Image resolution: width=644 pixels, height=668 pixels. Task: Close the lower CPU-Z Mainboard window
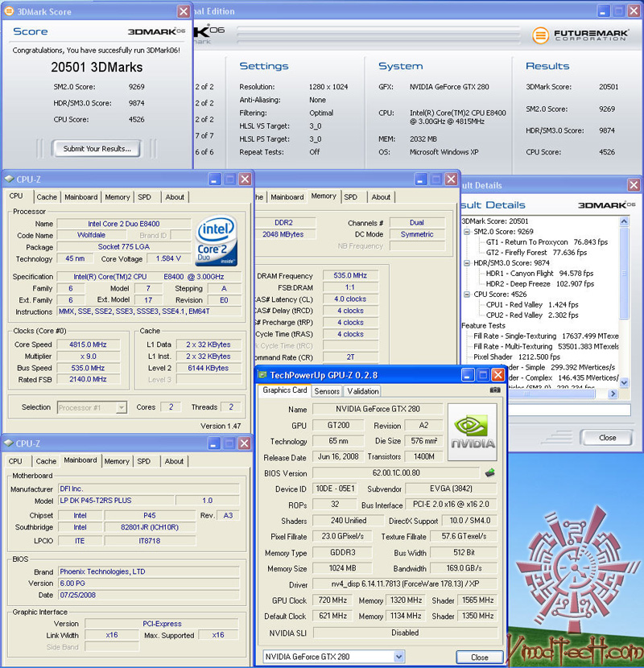(x=244, y=443)
